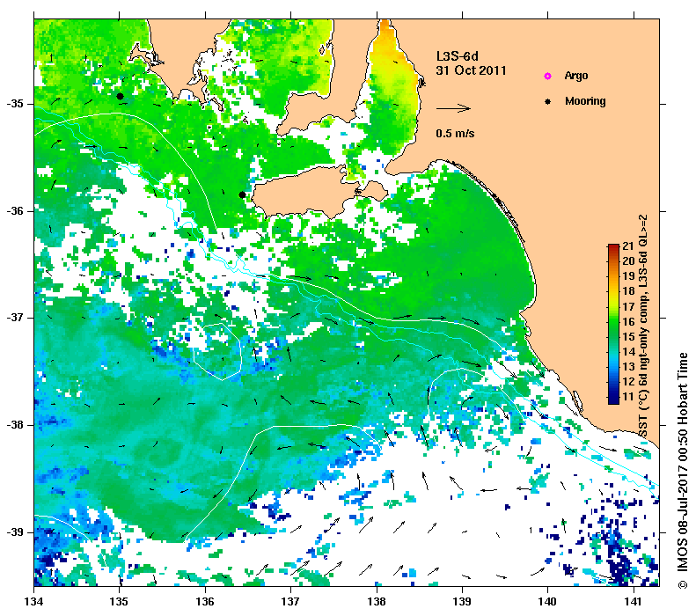Click the SST color scale bar

click(613, 324)
